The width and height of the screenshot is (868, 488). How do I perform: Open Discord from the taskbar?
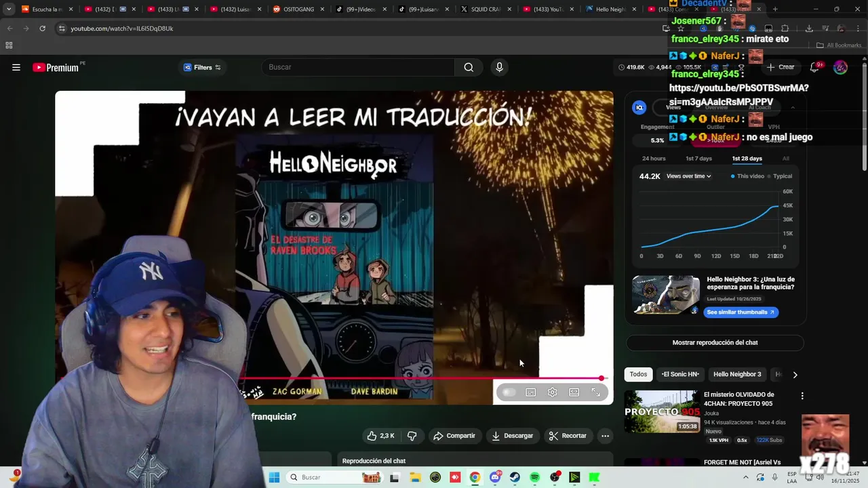pyautogui.click(x=495, y=477)
